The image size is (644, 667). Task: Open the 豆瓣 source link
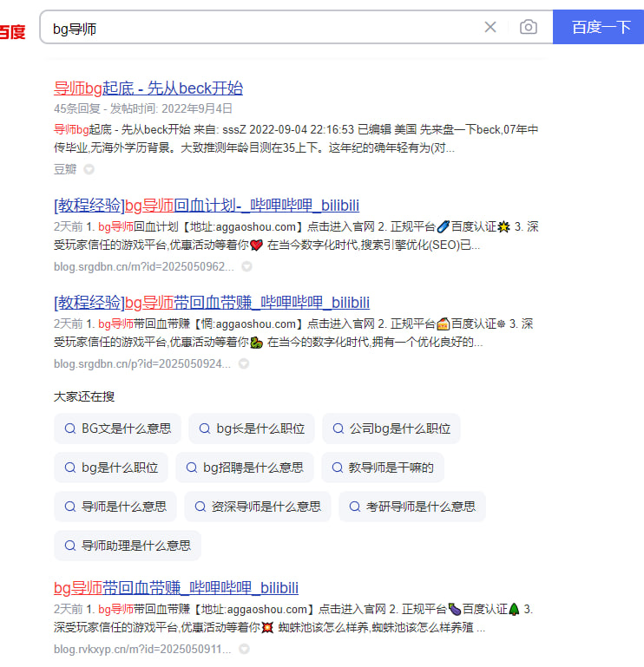65,169
